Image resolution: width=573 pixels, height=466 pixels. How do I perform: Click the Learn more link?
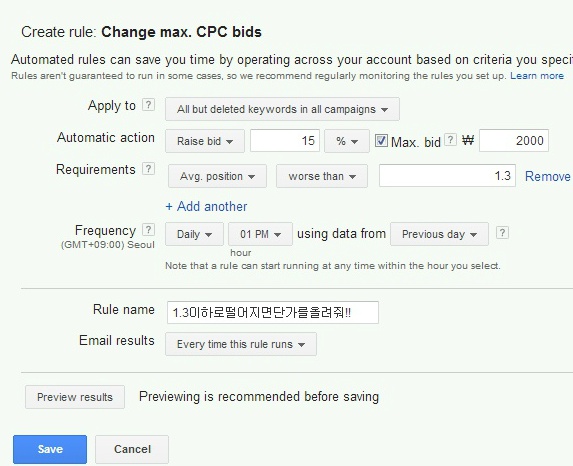(x=537, y=76)
